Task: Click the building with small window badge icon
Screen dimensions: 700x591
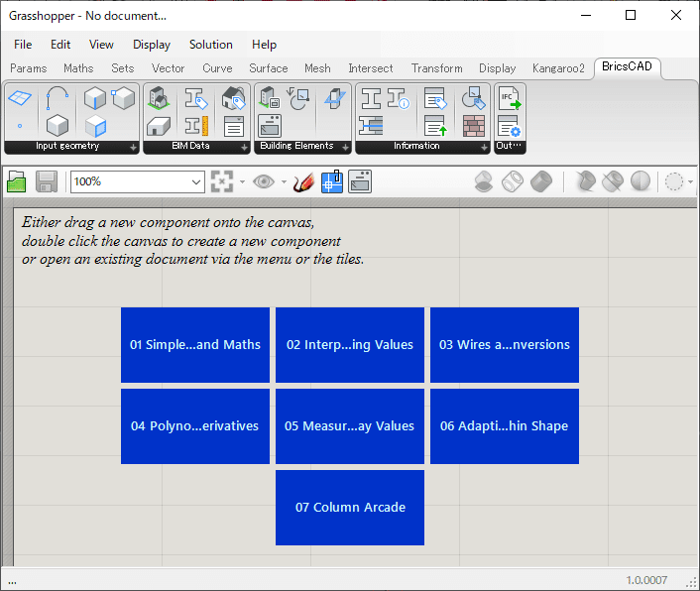Action: pyautogui.click(x=270, y=98)
